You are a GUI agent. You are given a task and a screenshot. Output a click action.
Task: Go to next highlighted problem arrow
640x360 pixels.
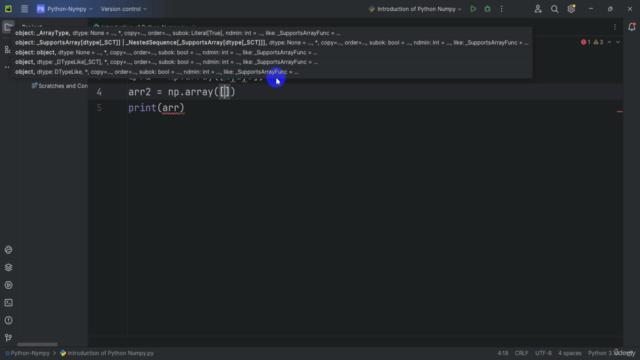pos(618,42)
